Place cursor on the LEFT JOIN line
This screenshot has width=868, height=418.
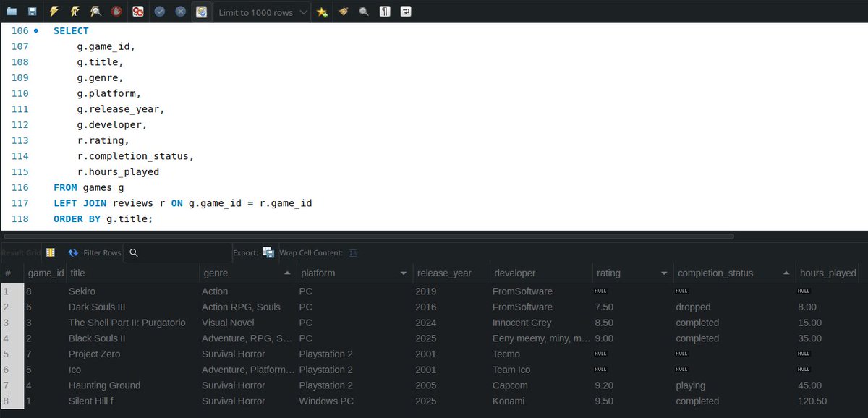pyautogui.click(x=183, y=203)
